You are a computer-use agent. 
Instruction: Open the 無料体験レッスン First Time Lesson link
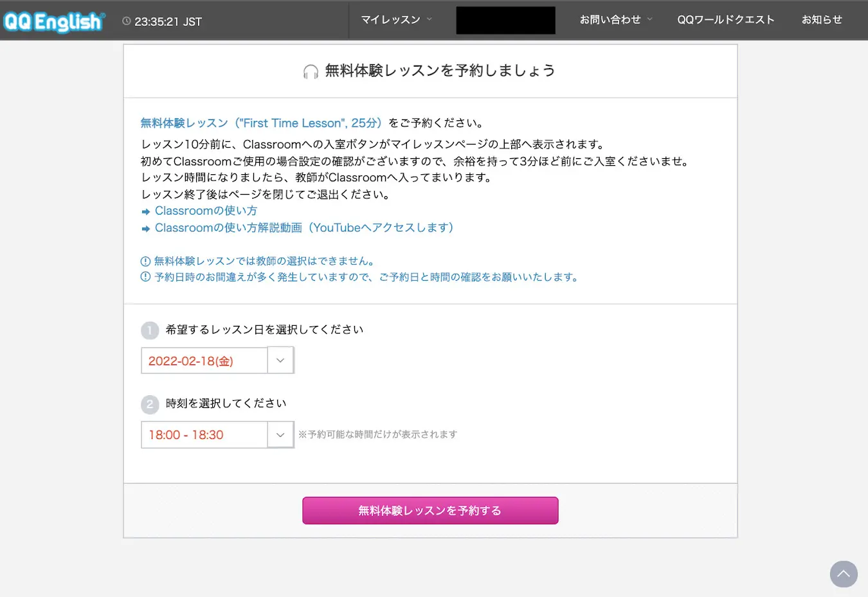click(x=262, y=123)
